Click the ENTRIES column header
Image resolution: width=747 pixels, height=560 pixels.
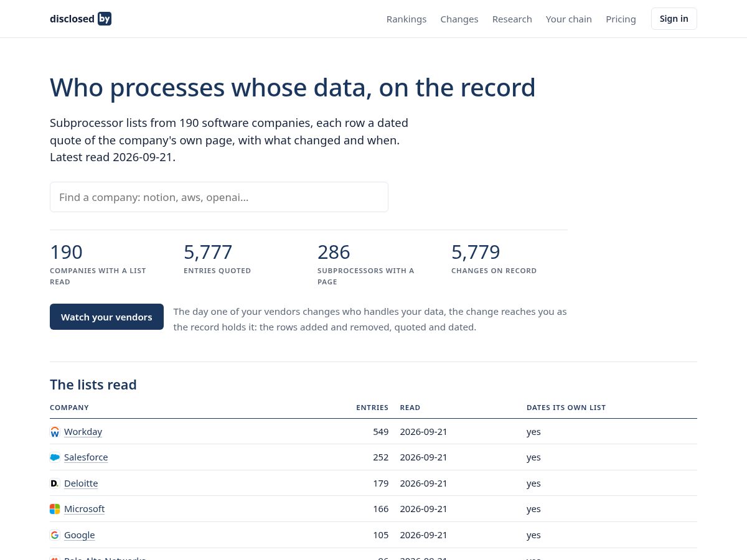[372, 408]
